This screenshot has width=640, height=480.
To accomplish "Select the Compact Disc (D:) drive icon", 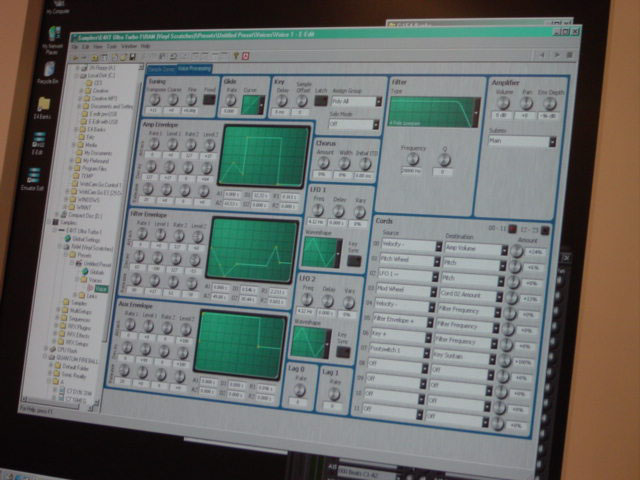I will [x=63, y=215].
